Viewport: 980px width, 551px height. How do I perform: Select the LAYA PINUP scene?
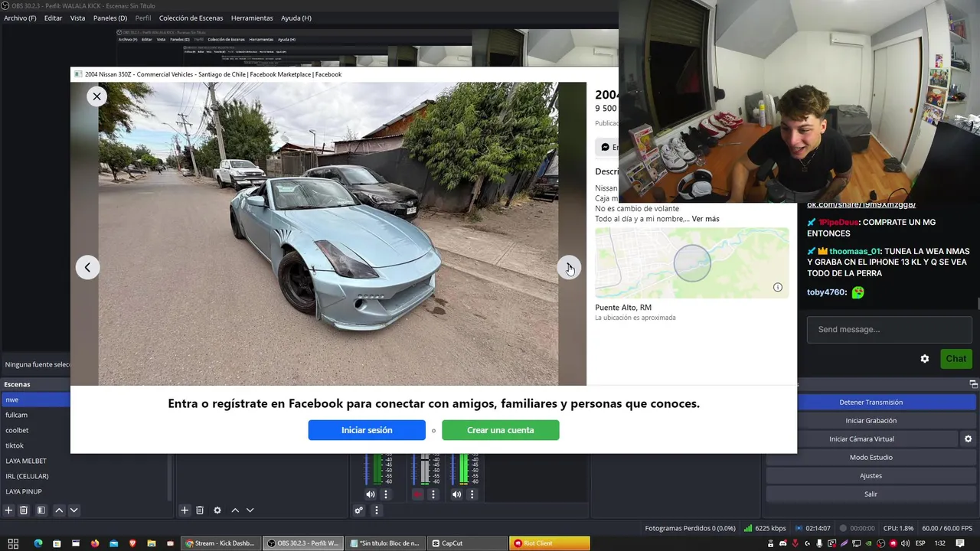click(84, 491)
